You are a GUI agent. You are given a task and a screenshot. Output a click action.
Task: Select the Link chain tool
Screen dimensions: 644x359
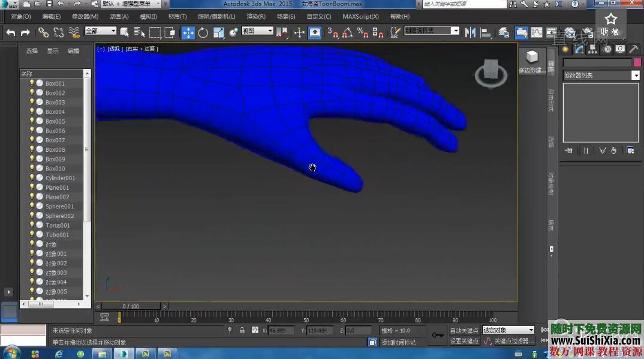(x=43, y=32)
